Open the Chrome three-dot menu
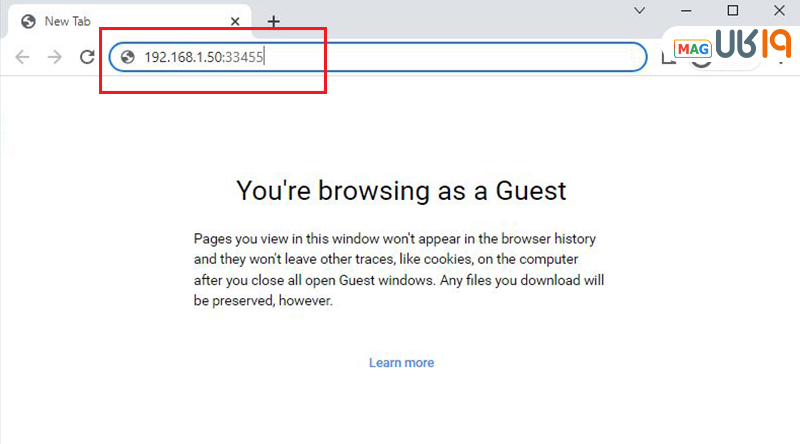Screen dimensions: 800x444 pyautogui.click(x=782, y=58)
